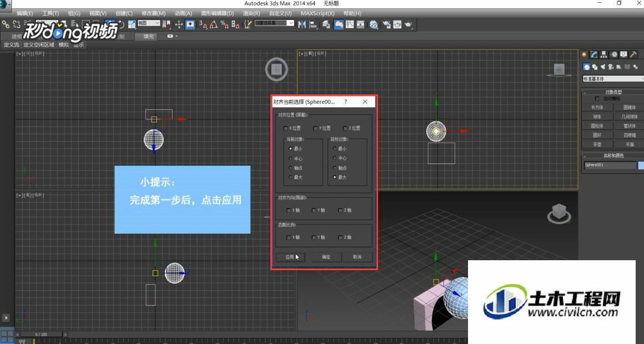Open the Rendered Frame Window icon
Image resolution: width=644 pixels, height=344 pixels.
397,24
